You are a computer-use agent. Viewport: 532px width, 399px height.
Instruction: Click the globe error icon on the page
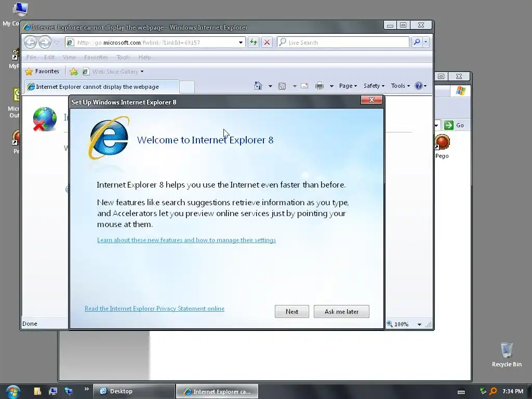45,119
